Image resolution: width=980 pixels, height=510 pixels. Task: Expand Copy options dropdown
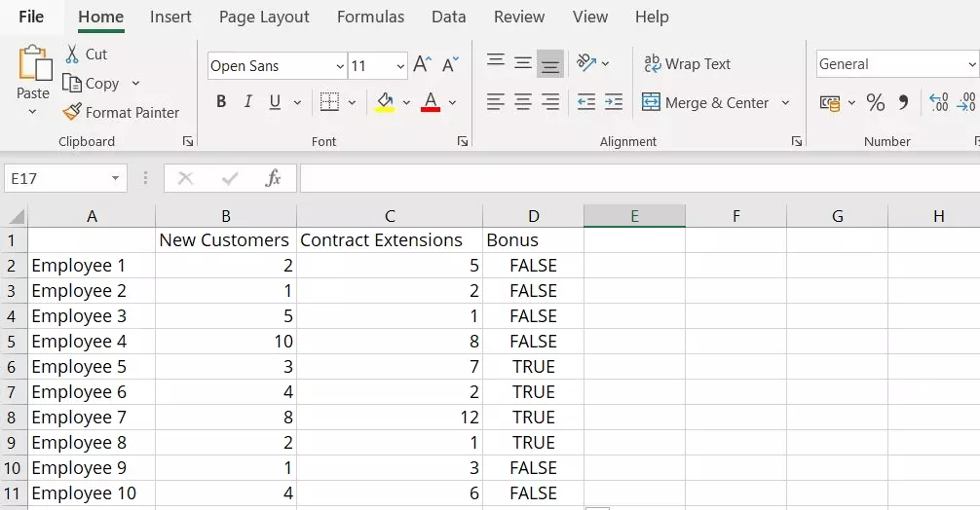click(135, 83)
